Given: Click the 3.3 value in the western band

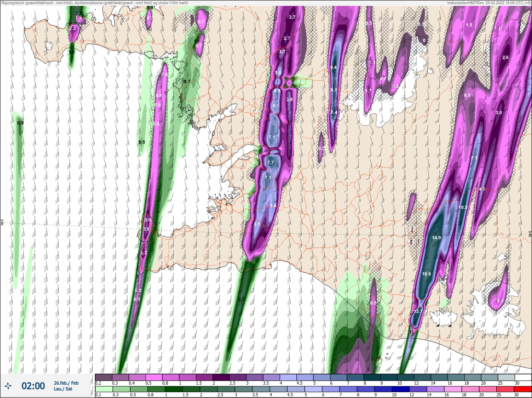Looking at the screenshot, I should [x=143, y=253].
